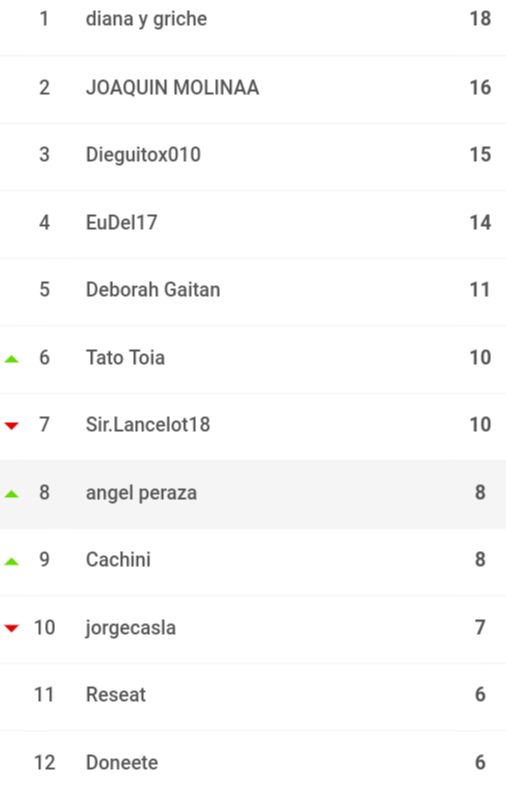Select EuDel17 player entry
The image size is (506, 786).
pos(122,223)
